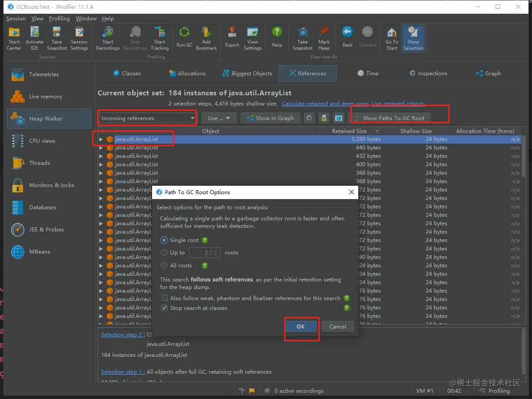
Task: Select Heap Walker in the sidebar
Action: [x=49, y=119]
